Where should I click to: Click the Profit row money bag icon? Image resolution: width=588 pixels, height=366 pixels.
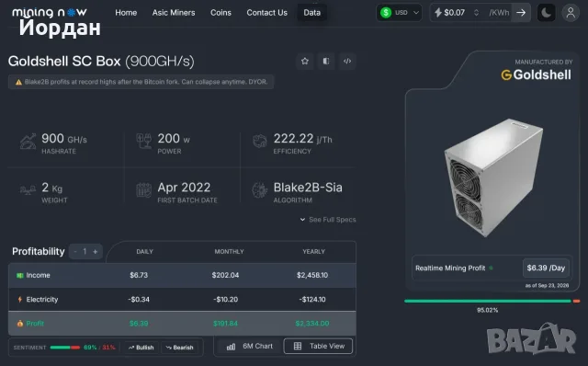coord(20,323)
